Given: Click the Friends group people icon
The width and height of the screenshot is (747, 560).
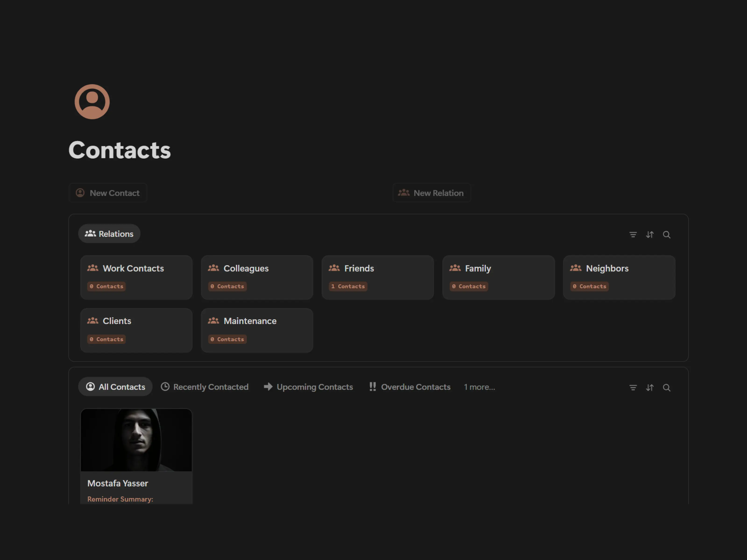Looking at the screenshot, I should (x=334, y=268).
